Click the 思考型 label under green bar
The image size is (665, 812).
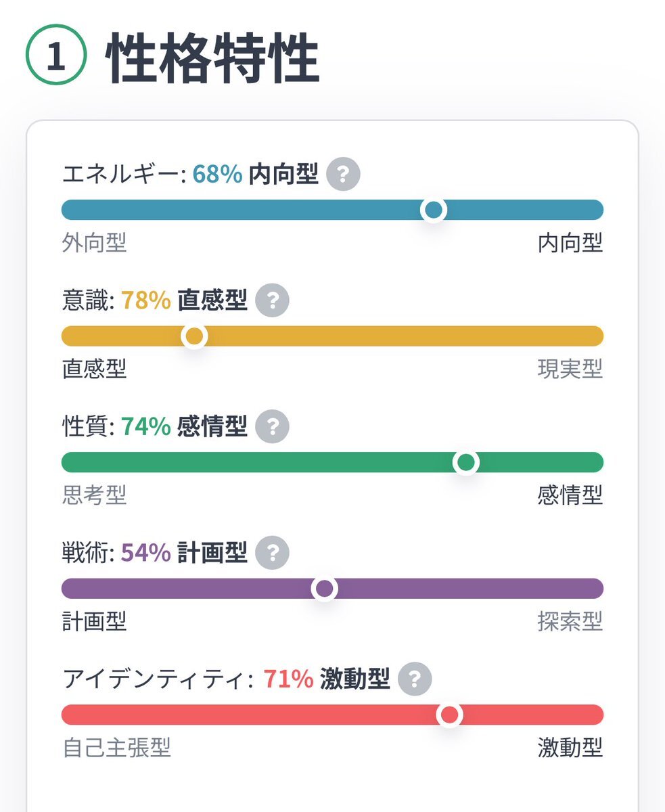[x=94, y=495]
